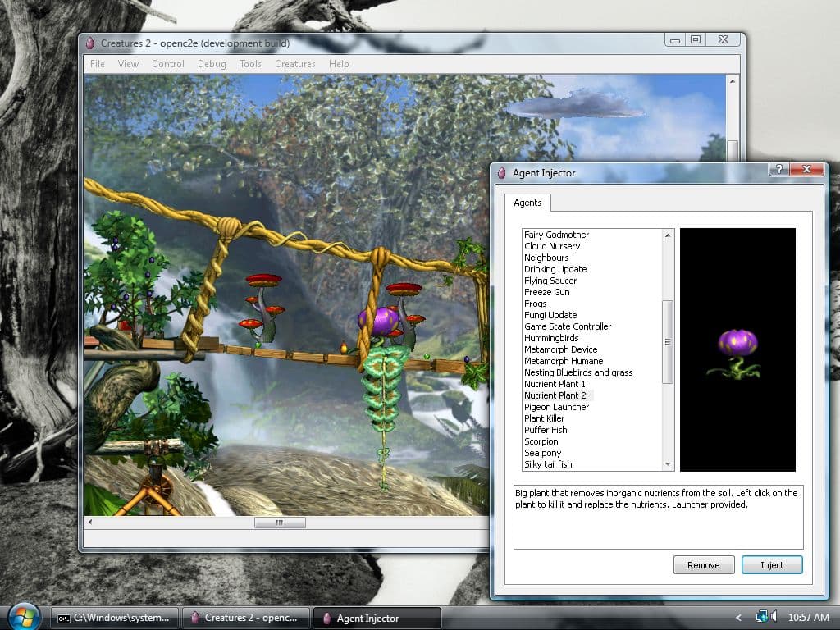Click the Agent Injector help question mark

[x=779, y=169]
